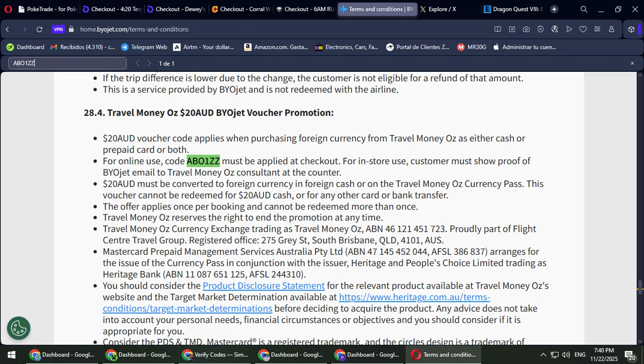Open the profile account icon

611,29
